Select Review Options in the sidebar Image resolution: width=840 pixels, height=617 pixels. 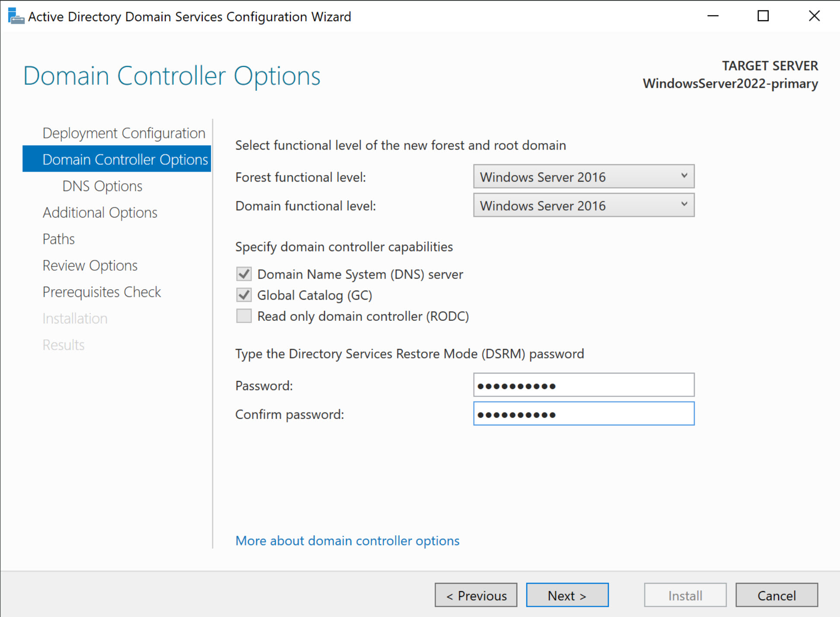click(90, 265)
